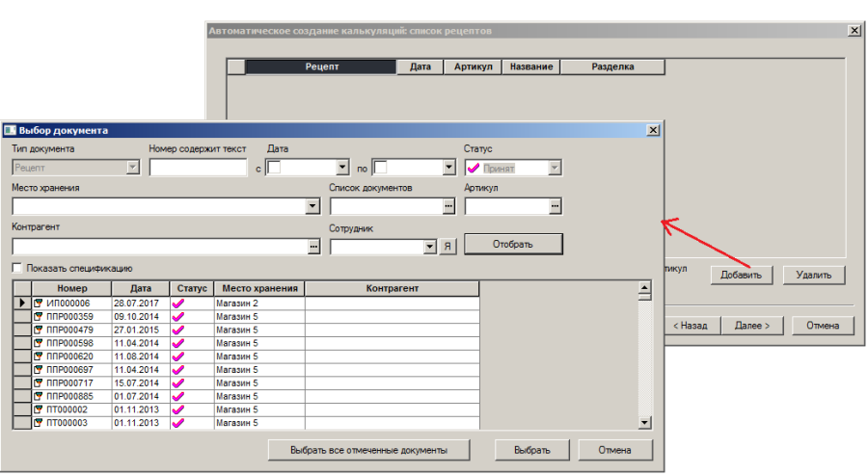Select date cell 28.07.2017
The height and width of the screenshot is (475, 868).
pyautogui.click(x=141, y=303)
